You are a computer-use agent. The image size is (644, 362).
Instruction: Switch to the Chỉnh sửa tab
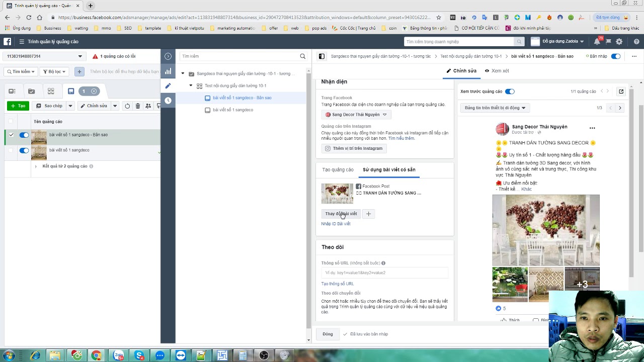point(461,71)
